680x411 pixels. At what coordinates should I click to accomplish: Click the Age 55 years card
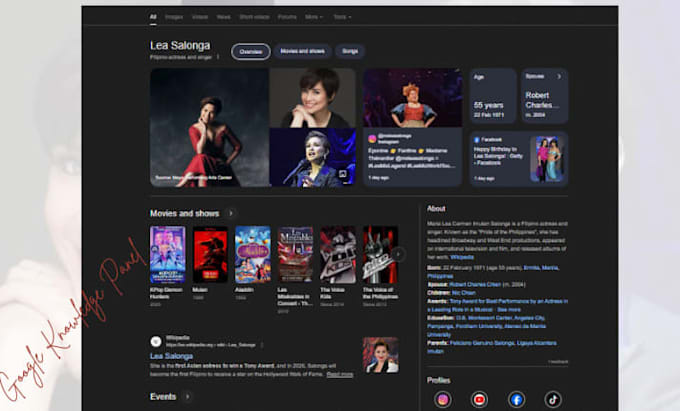[x=493, y=96]
